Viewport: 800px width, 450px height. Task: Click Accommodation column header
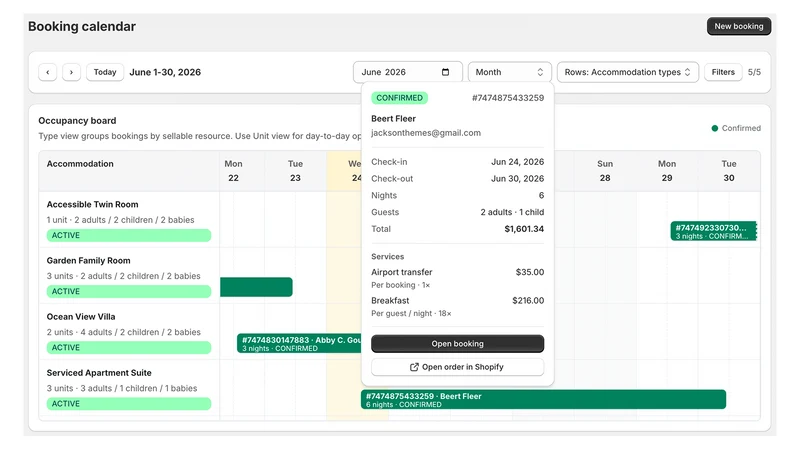(x=80, y=164)
